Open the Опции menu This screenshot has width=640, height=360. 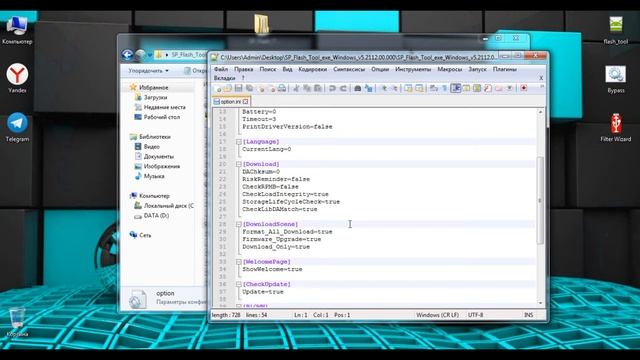pos(380,69)
